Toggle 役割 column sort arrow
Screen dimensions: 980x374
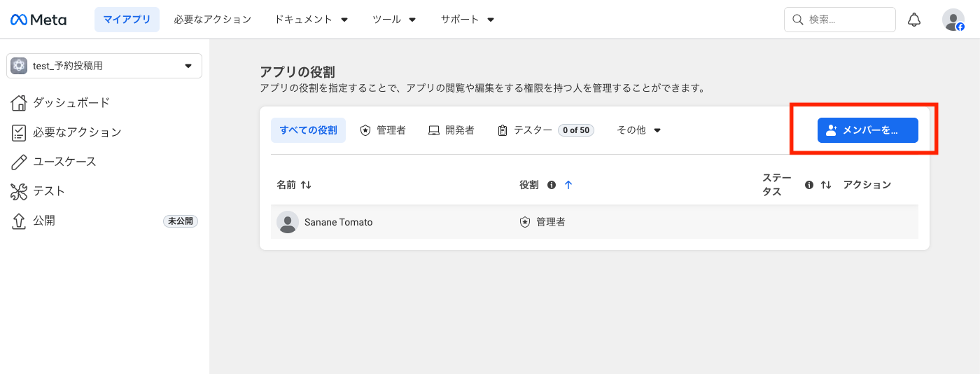click(568, 185)
